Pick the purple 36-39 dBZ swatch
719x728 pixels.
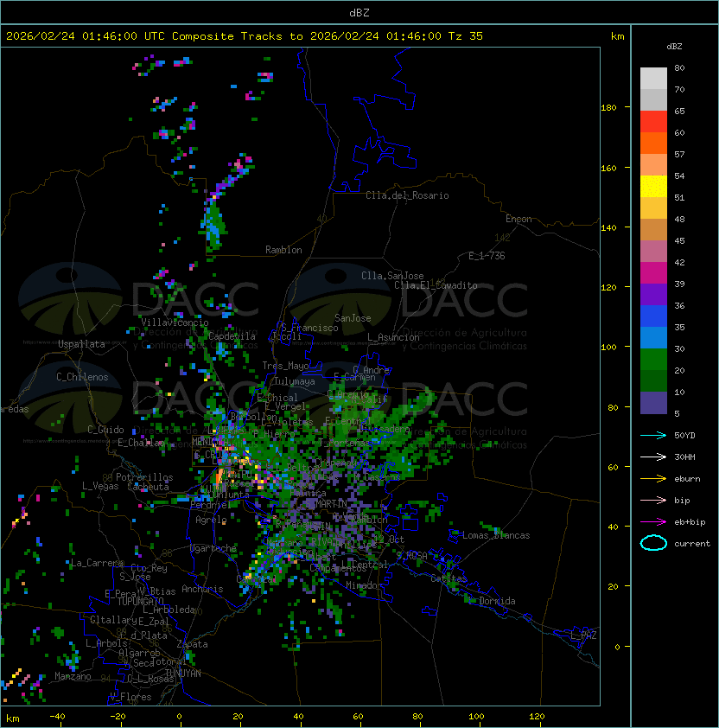point(653,294)
